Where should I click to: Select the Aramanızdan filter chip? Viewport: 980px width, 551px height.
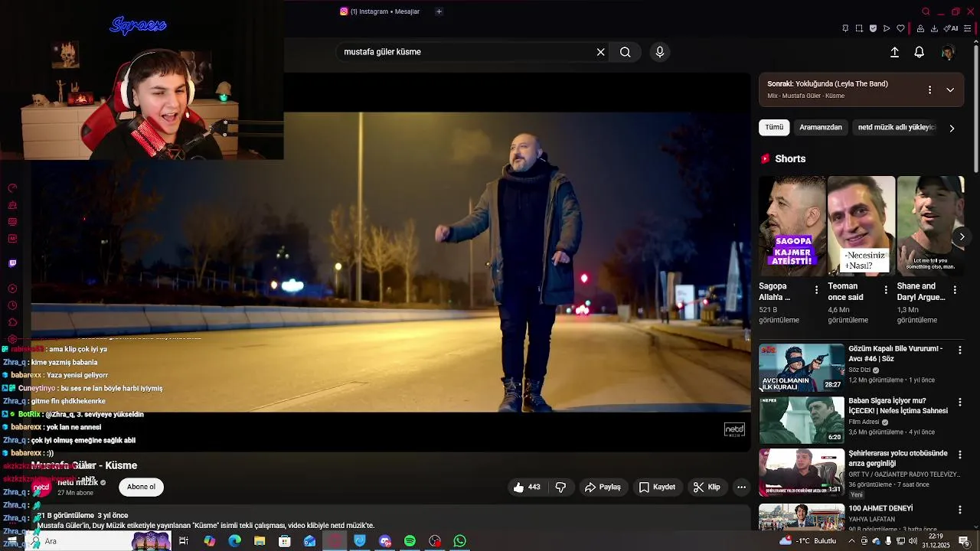821,127
